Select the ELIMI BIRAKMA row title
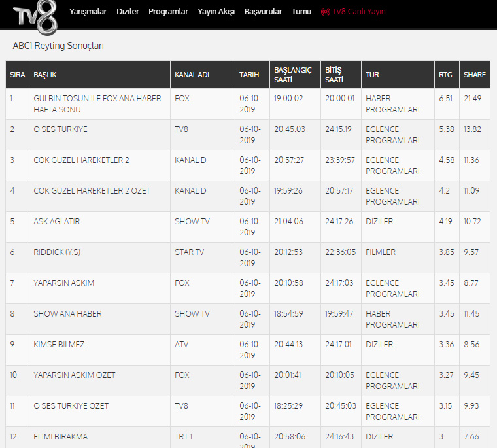This screenshot has height=448, width=497. point(60,437)
